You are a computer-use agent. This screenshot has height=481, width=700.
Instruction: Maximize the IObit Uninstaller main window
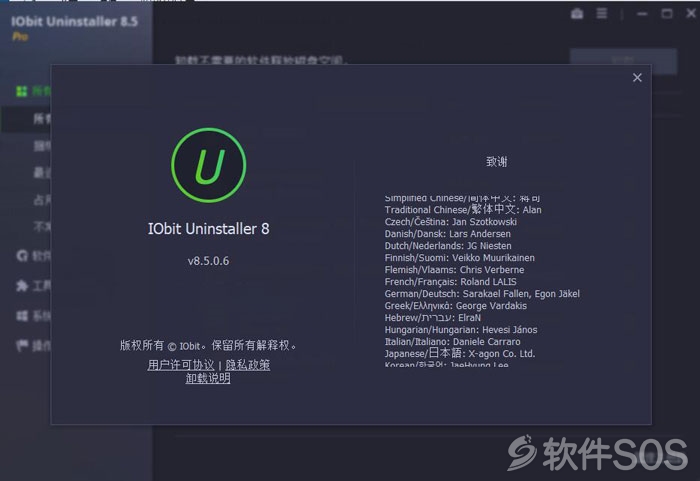tap(667, 14)
